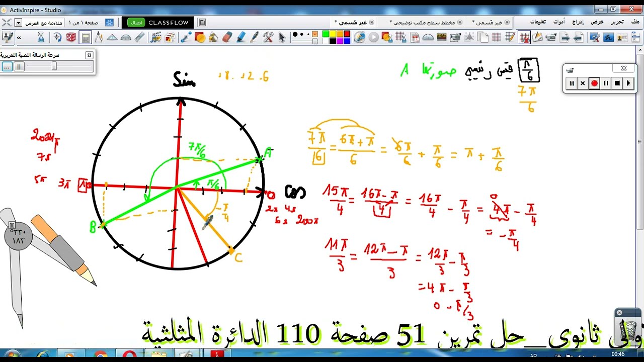Open the 'ملاءمة مع العرض' zoom combo box
Viewport: 644px width, 362px height.
(x=39, y=23)
